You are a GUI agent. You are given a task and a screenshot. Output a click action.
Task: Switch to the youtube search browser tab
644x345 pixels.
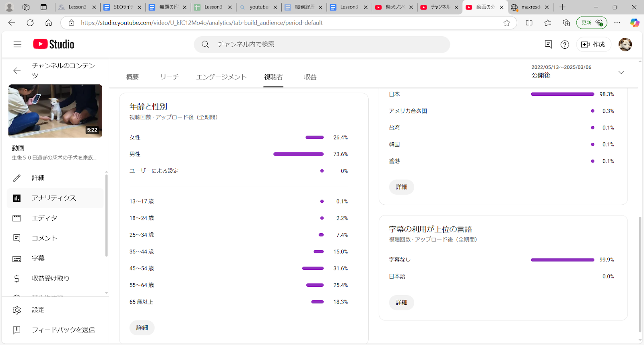[259, 7]
